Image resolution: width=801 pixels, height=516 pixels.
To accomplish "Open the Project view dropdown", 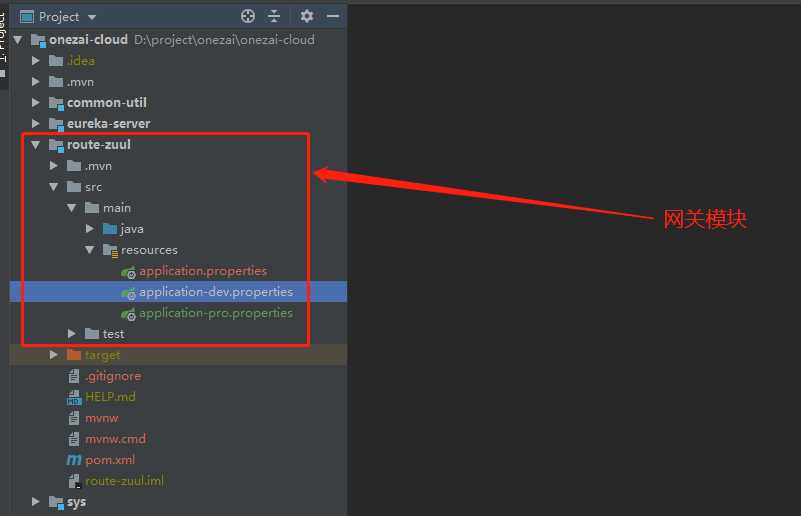I will (x=92, y=17).
